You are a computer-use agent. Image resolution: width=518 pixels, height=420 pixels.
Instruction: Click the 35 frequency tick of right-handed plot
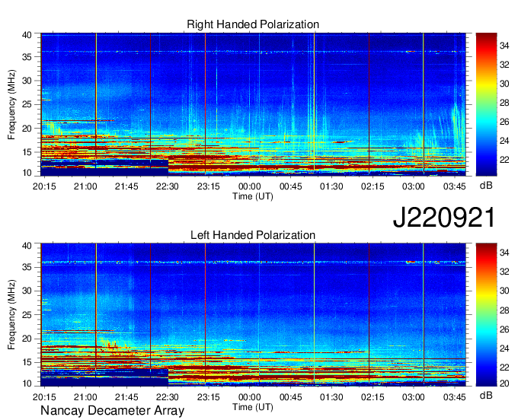pyautogui.click(x=27, y=57)
